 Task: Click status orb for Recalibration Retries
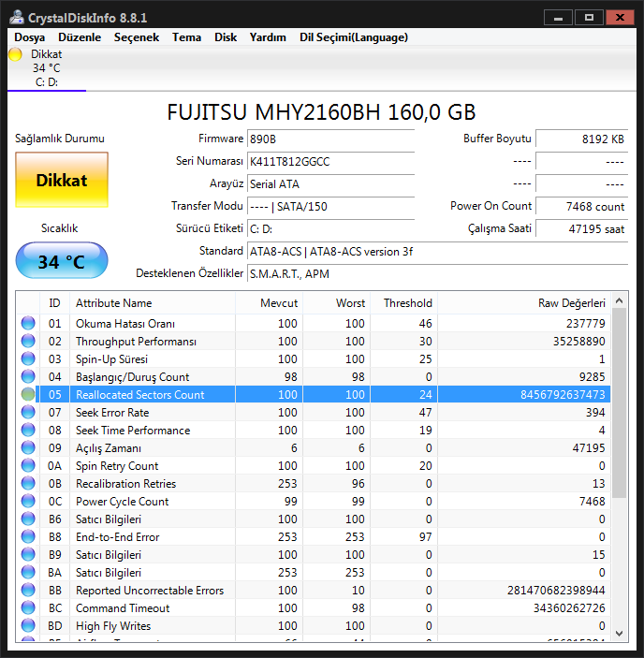click(28, 483)
